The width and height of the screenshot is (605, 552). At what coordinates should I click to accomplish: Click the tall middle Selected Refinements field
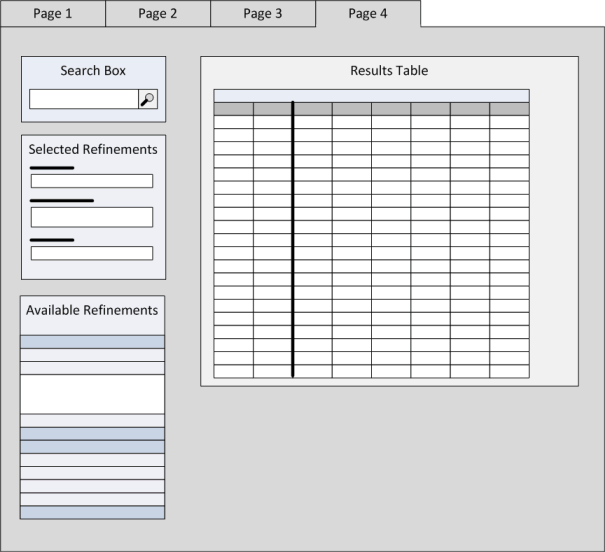[92, 217]
